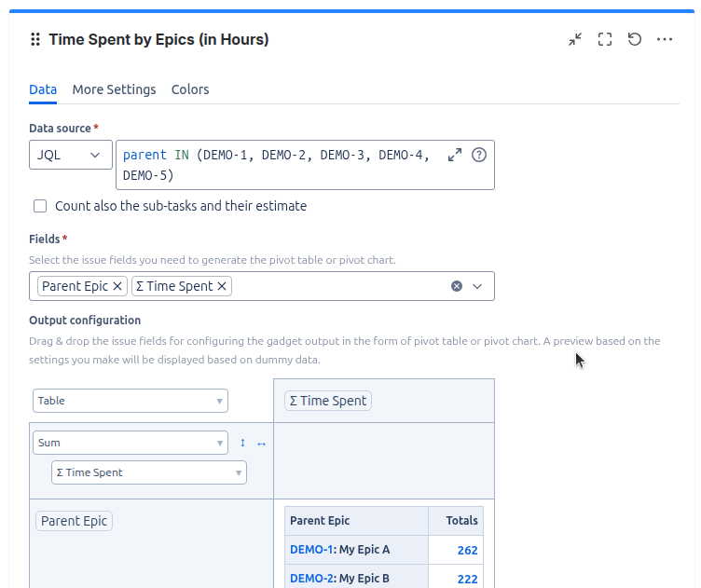Open the gadget more actions ellipsis menu
The width and height of the screenshot is (701, 588).
[x=665, y=39]
